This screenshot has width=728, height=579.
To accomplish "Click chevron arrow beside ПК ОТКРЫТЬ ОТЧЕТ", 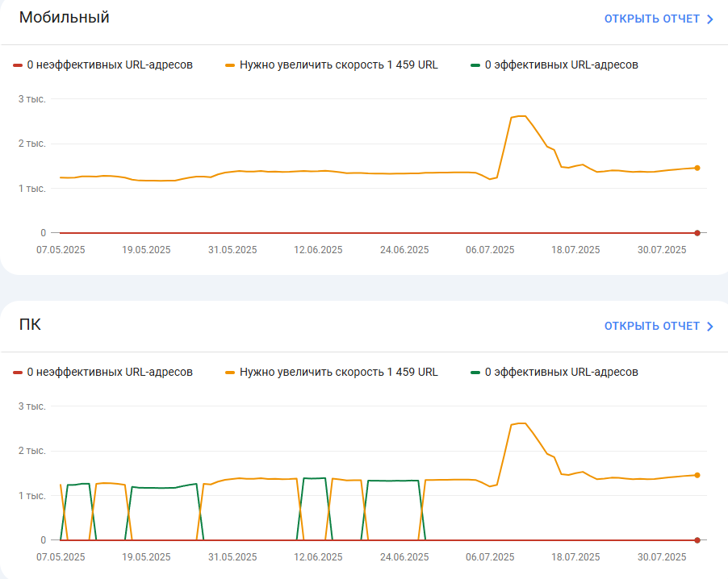I will (x=709, y=326).
